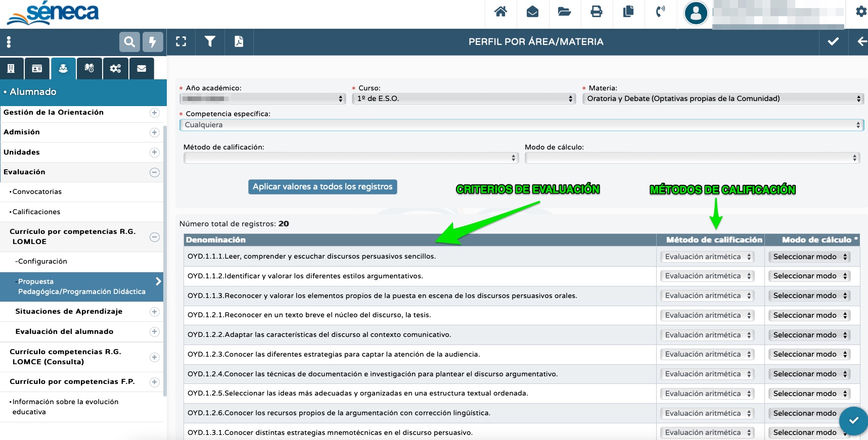Open the Configuración submenu item
The height and width of the screenshot is (440, 868).
[x=42, y=261]
